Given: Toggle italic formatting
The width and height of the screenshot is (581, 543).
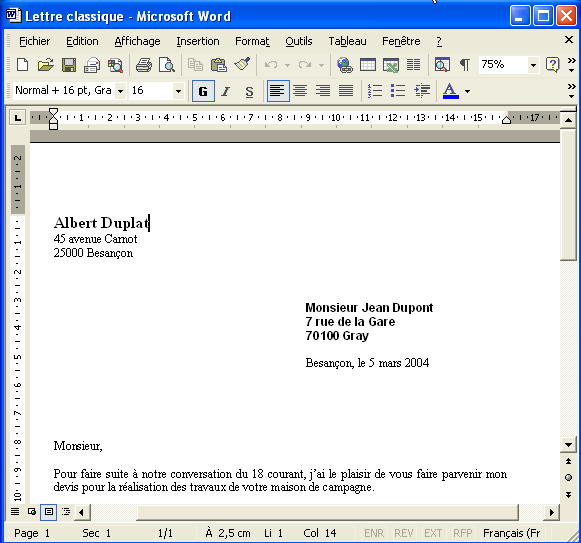Looking at the screenshot, I should coord(226,91).
